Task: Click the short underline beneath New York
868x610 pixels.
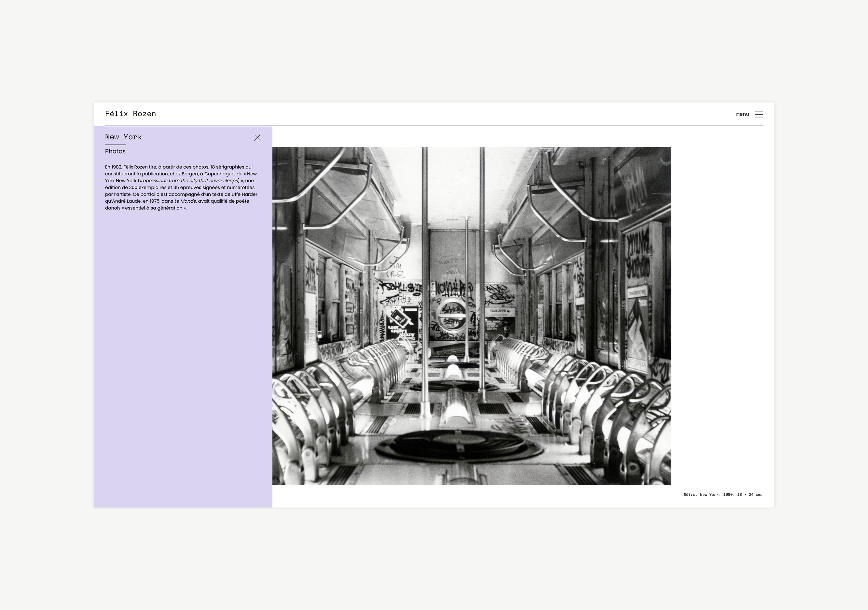Action: (115, 145)
